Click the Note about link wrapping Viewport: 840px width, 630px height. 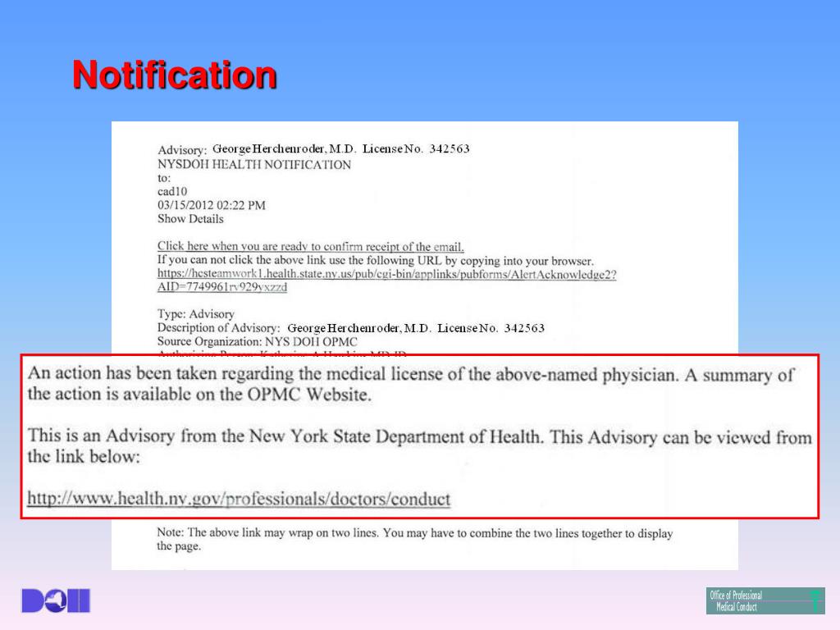tap(414, 540)
